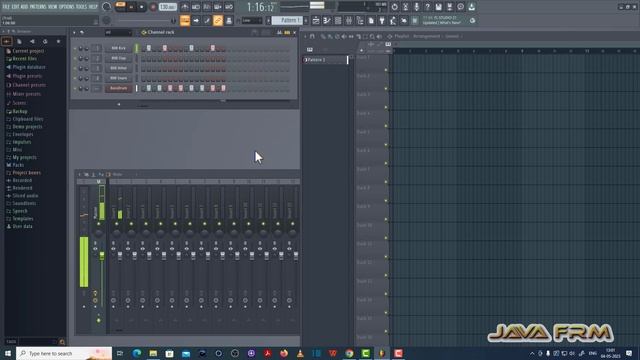Screen dimensions: 640x360
Task: Open the EDIT menu
Action: [15, 7]
